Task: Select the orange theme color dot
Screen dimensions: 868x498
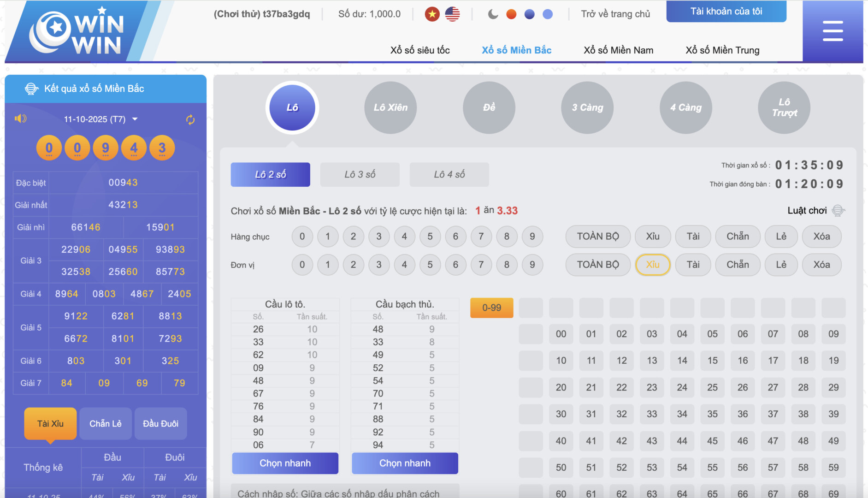Action: (x=511, y=14)
